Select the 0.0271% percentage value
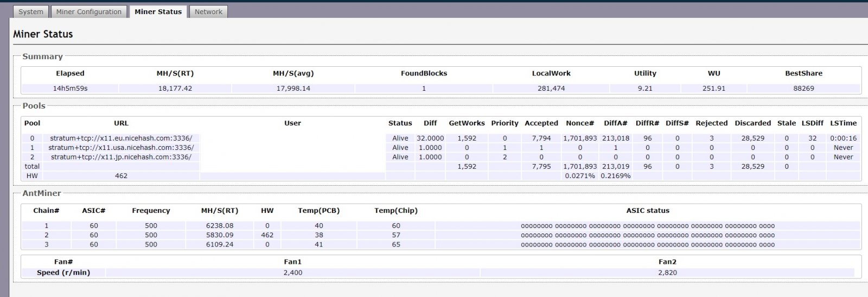This screenshot has height=297, width=868. pyautogui.click(x=580, y=175)
